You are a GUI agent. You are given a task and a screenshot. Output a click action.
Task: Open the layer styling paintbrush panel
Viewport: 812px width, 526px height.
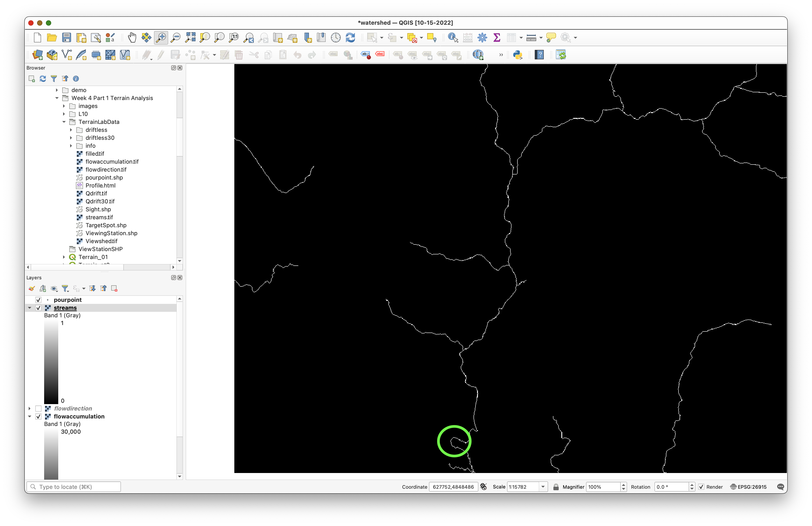click(x=32, y=288)
